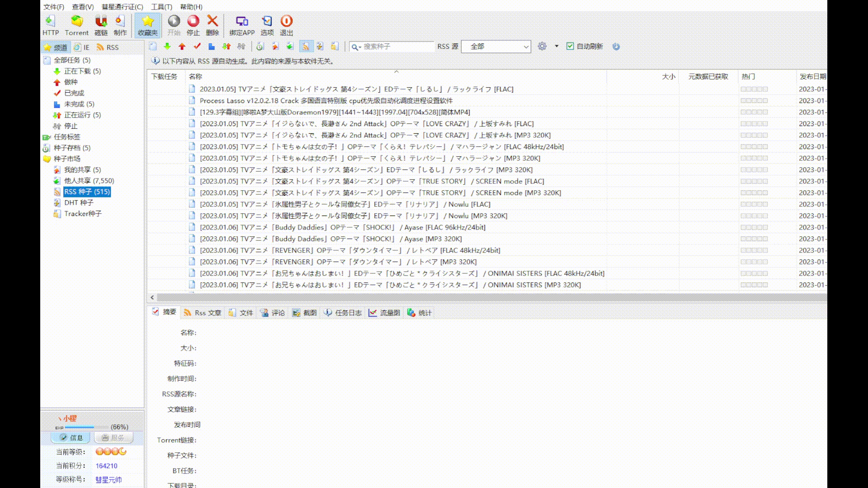
Task: Open the 查看(V) menu
Action: click(83, 7)
